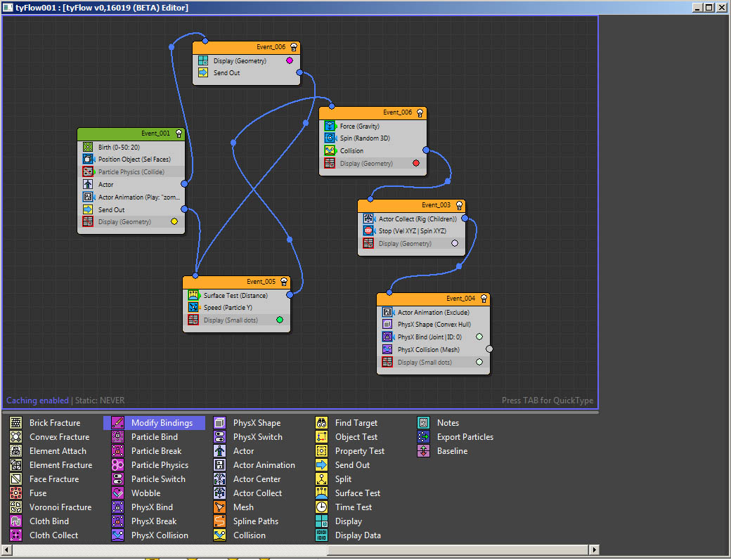Select Speed (Particle Y) operator in Event_005
This screenshot has width=731, height=560.
click(236, 308)
